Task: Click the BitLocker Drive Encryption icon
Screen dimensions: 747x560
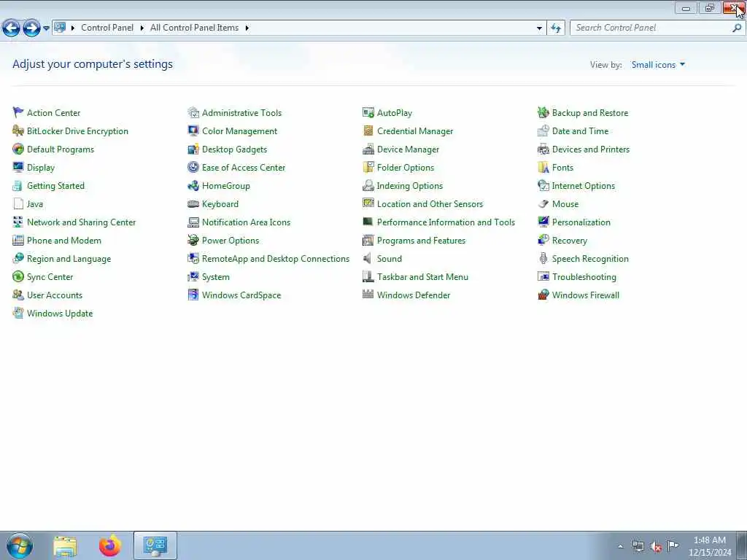Action: 18,131
